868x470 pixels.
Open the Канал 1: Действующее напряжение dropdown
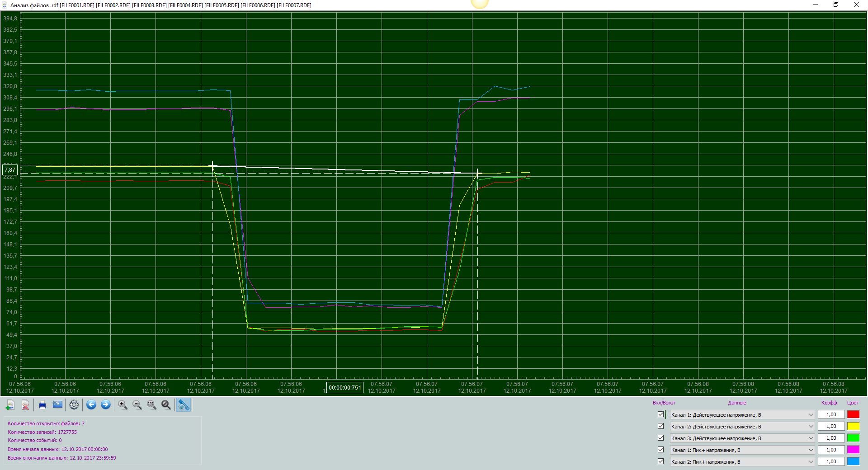coord(742,414)
